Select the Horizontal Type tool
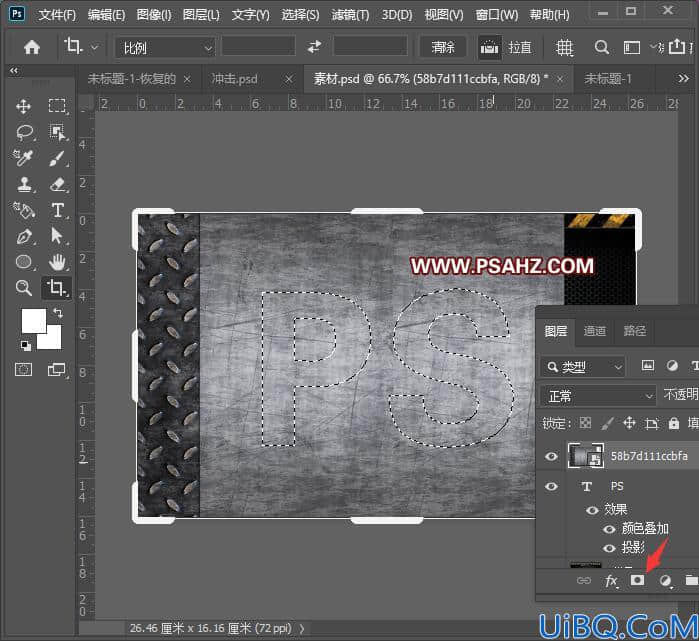Screen dimensions: 699x641 [x=57, y=210]
